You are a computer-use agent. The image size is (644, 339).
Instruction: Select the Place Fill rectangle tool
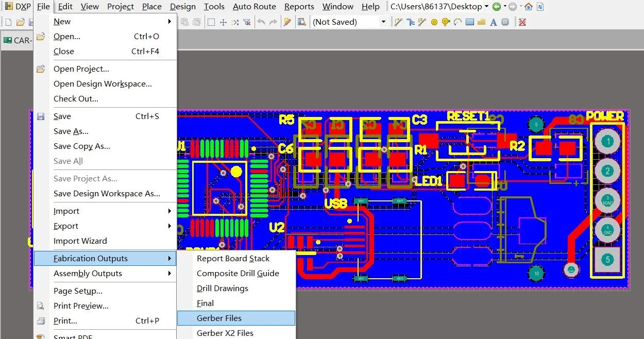click(469, 22)
